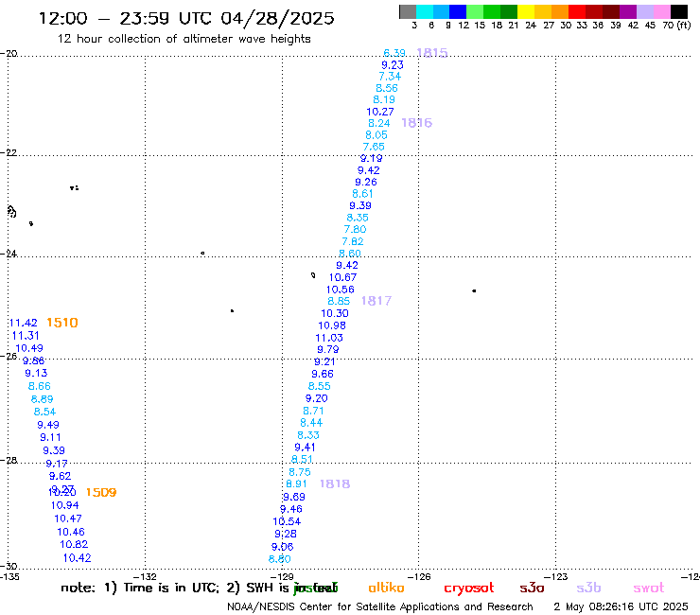The image size is (700, 615).
Task: Click the wave height value '10.94'
Action: coord(64,505)
